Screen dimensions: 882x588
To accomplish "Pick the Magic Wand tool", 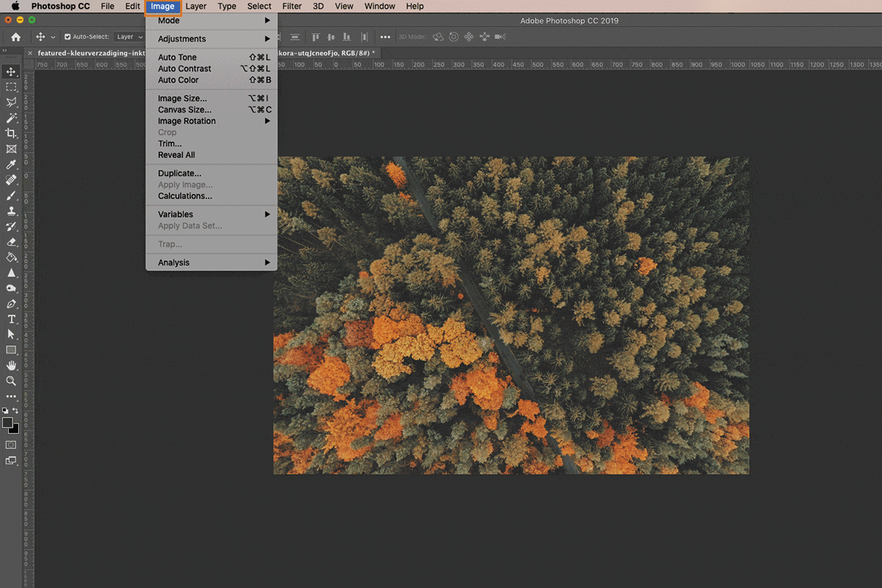I will click(11, 118).
